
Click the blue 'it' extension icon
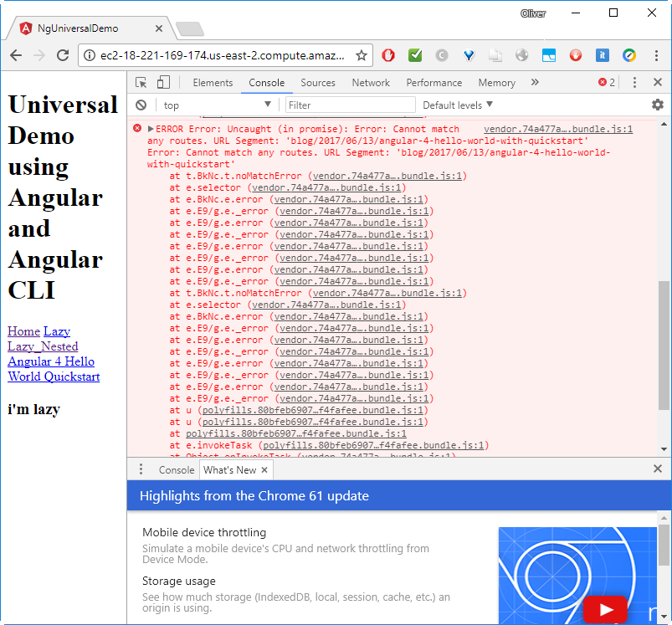point(603,54)
